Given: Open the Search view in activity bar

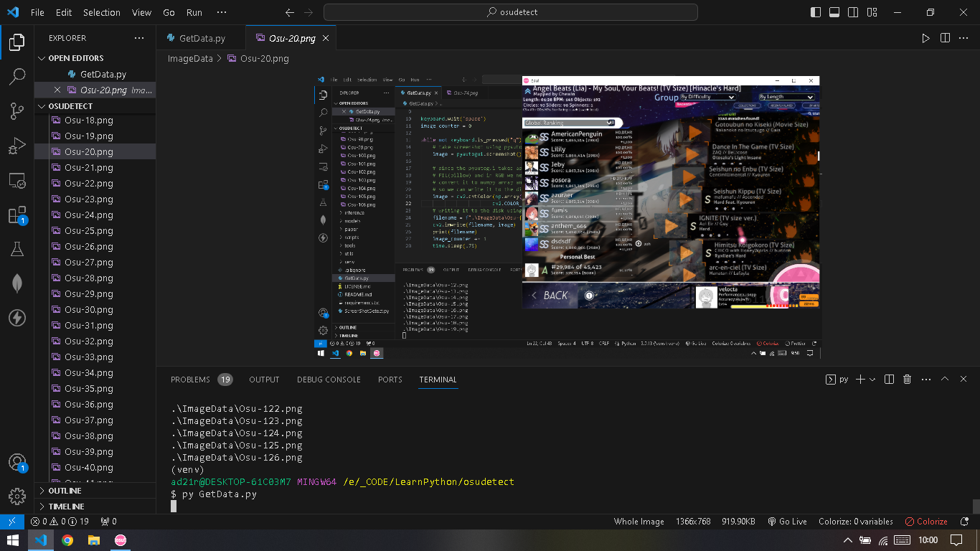Looking at the screenshot, I should coord(17,76).
